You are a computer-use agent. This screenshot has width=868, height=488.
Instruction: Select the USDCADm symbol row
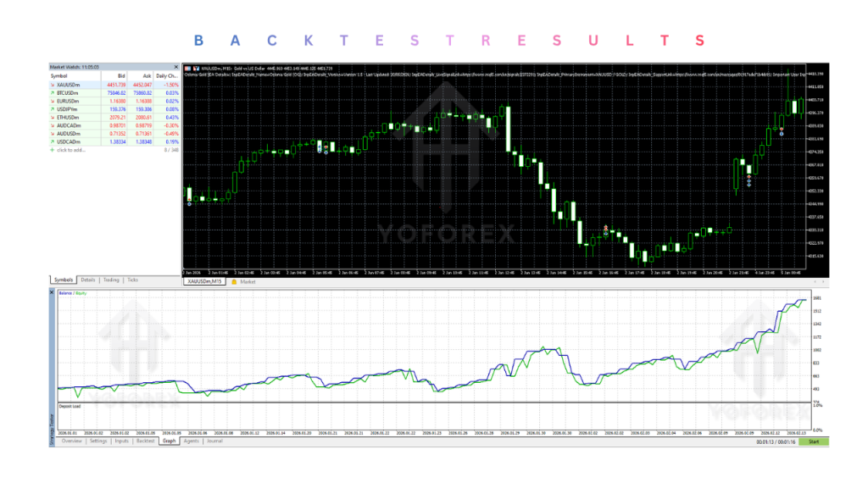[x=114, y=141]
